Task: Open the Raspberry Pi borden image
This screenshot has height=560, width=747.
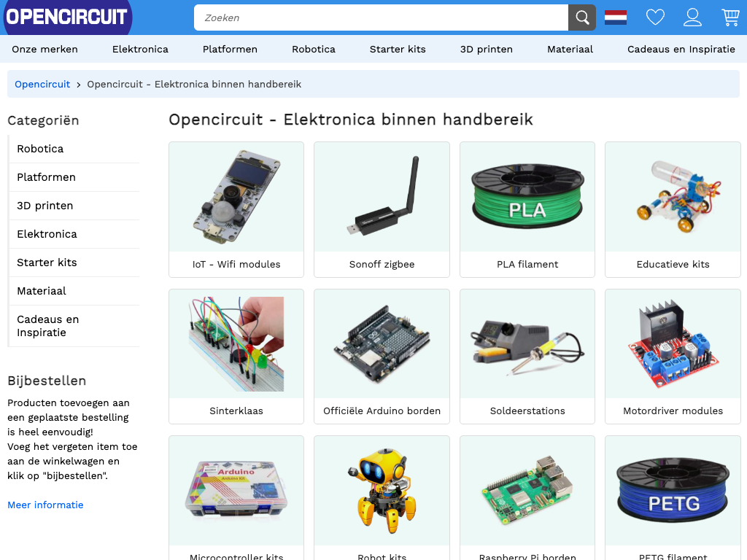Action: click(x=527, y=491)
